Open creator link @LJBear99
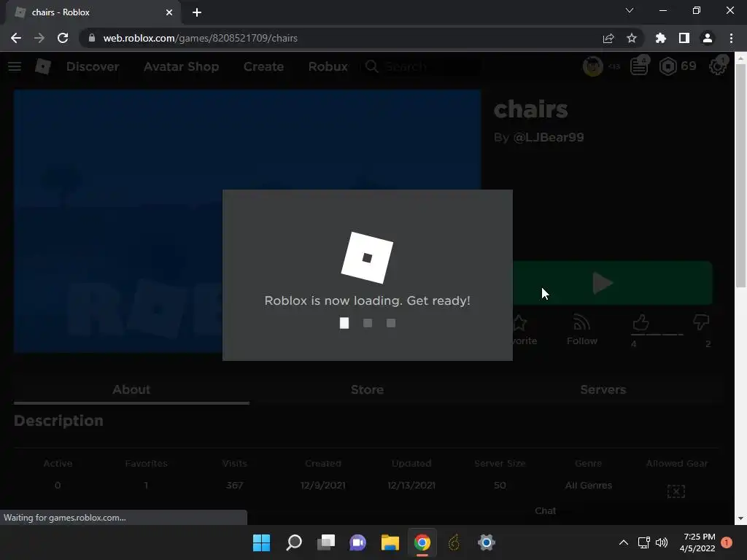 pyautogui.click(x=549, y=137)
